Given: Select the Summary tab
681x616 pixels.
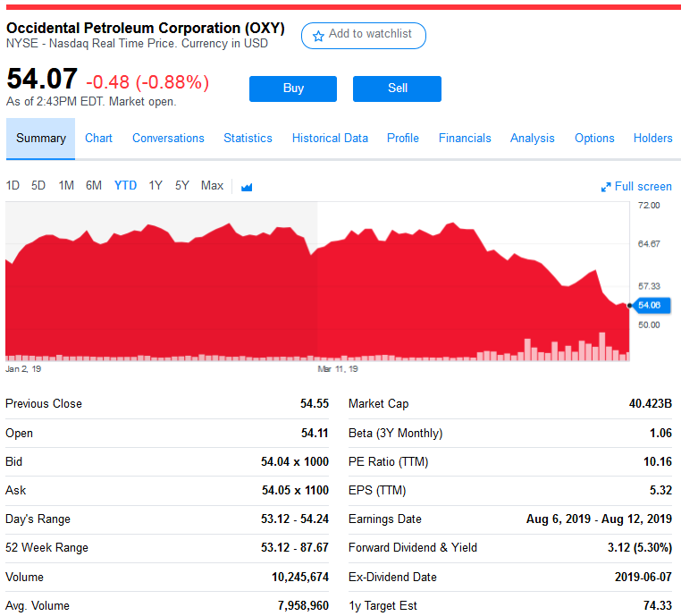Looking at the screenshot, I should [41, 139].
